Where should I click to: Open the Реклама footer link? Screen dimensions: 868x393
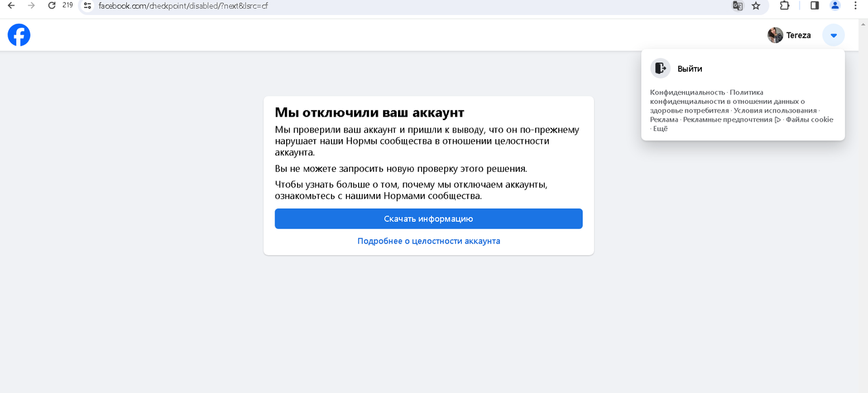click(x=664, y=119)
